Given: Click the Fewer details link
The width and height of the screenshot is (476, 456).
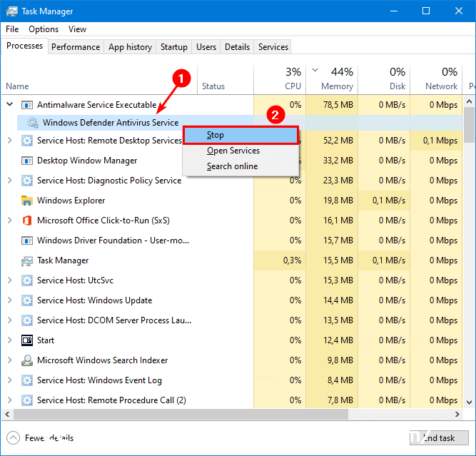Looking at the screenshot, I should tap(49, 437).
